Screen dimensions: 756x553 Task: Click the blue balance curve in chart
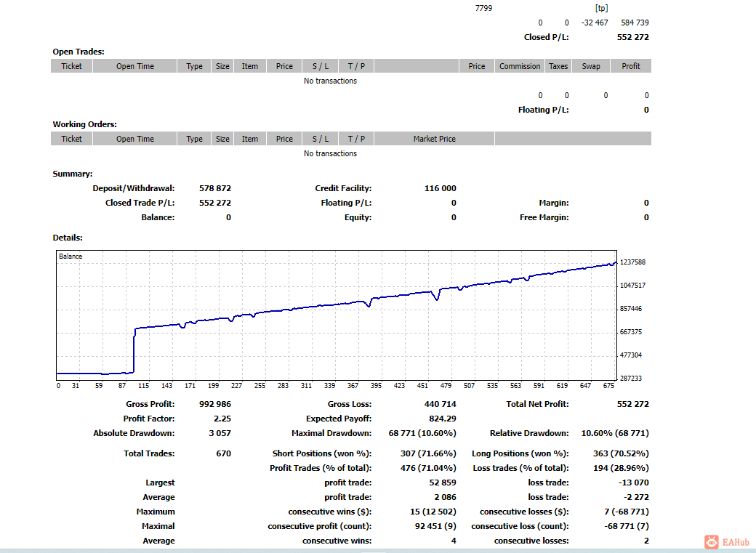pyautogui.click(x=337, y=304)
